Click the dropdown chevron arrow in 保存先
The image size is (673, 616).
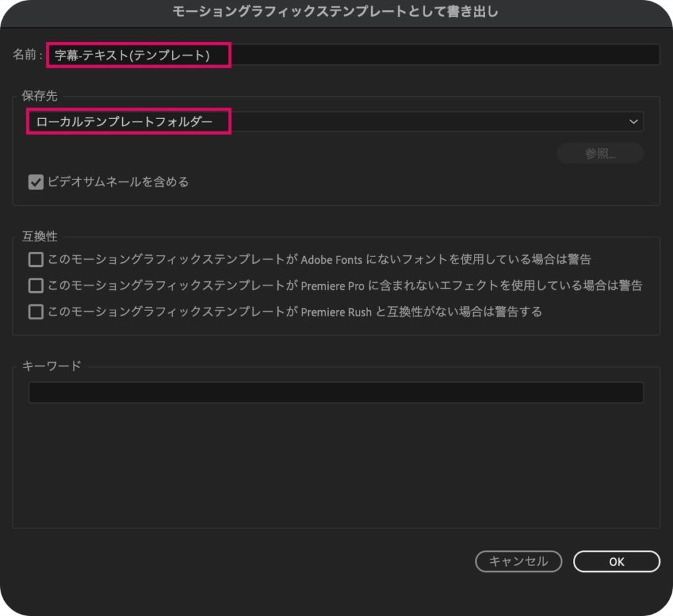pyautogui.click(x=634, y=122)
